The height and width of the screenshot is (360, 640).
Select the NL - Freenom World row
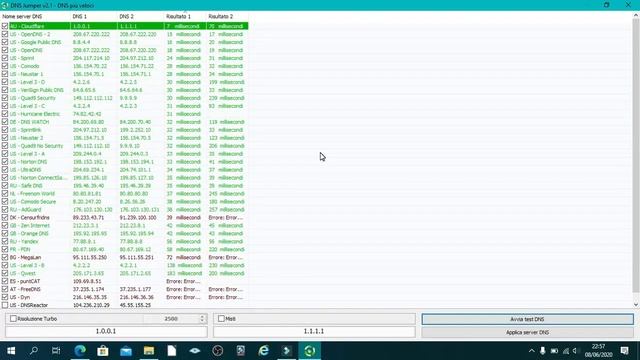(x=124, y=193)
